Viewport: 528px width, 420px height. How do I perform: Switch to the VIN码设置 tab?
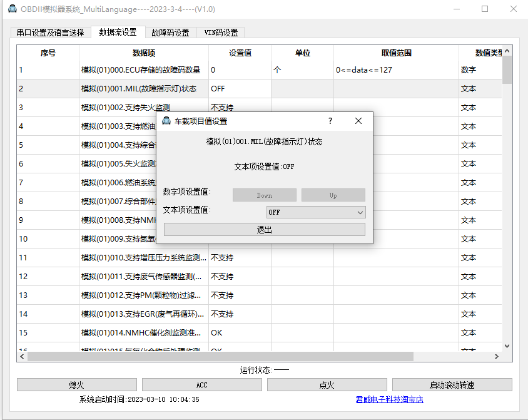pyautogui.click(x=220, y=32)
